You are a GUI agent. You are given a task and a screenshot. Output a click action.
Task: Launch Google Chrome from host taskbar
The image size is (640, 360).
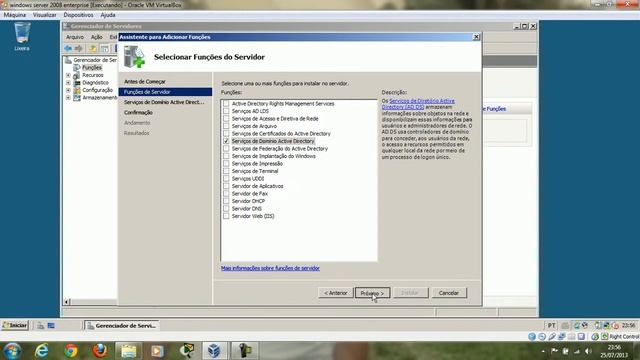point(71,351)
